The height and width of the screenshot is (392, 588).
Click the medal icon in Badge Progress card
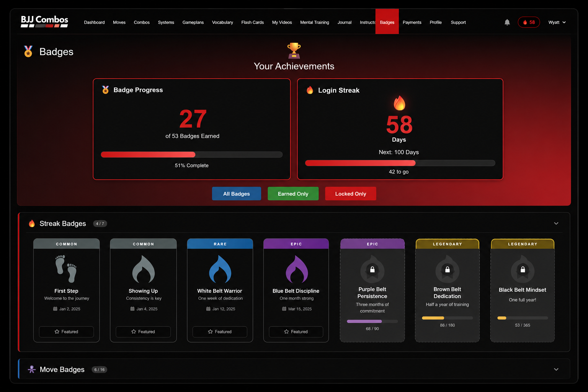coord(106,90)
